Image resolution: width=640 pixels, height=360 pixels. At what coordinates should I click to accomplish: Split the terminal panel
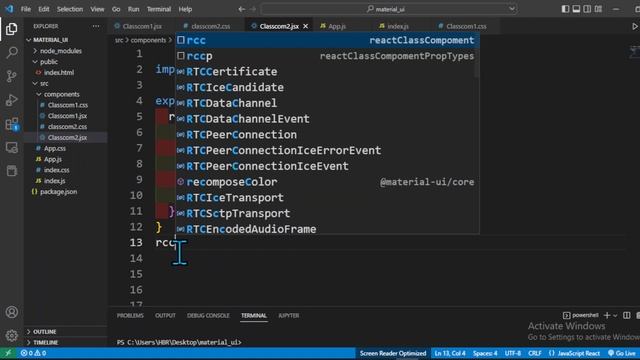coord(627,316)
